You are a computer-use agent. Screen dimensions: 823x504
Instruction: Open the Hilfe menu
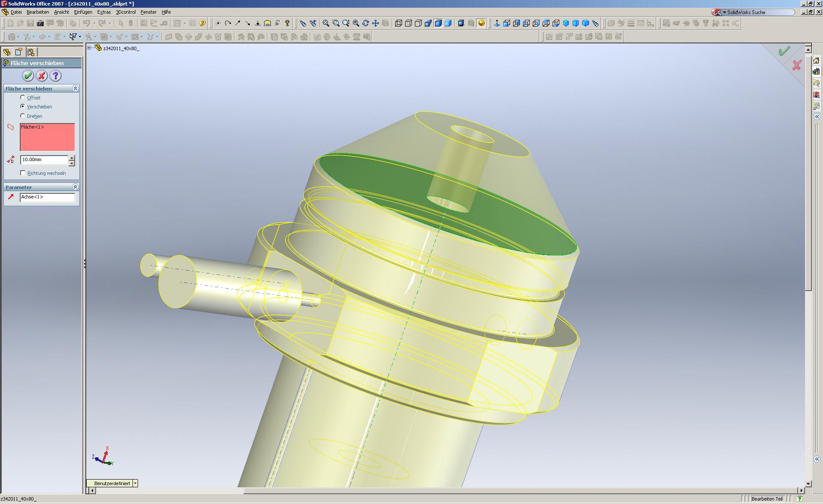click(166, 12)
